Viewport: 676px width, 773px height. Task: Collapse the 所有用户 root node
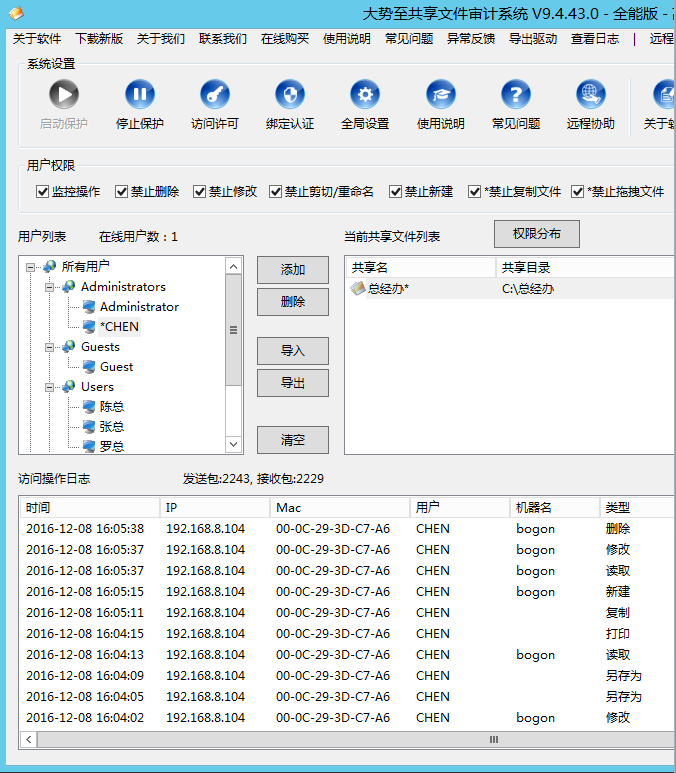click(31, 267)
